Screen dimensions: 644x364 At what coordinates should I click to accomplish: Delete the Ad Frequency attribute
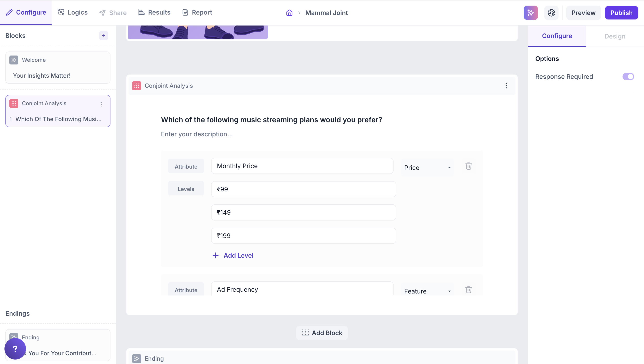pos(468,290)
